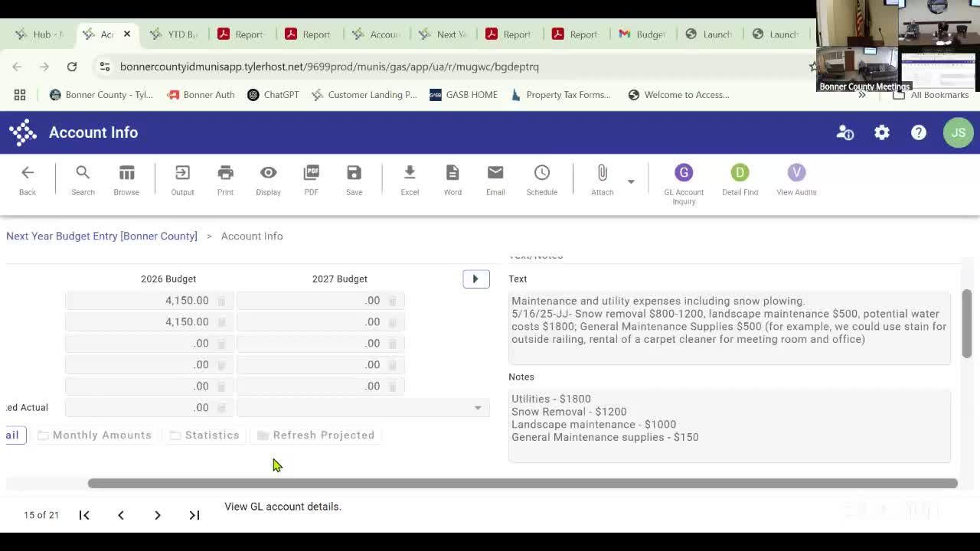Open the settings gear in the app header
Viewport: 980px width, 551px height.
[882, 132]
